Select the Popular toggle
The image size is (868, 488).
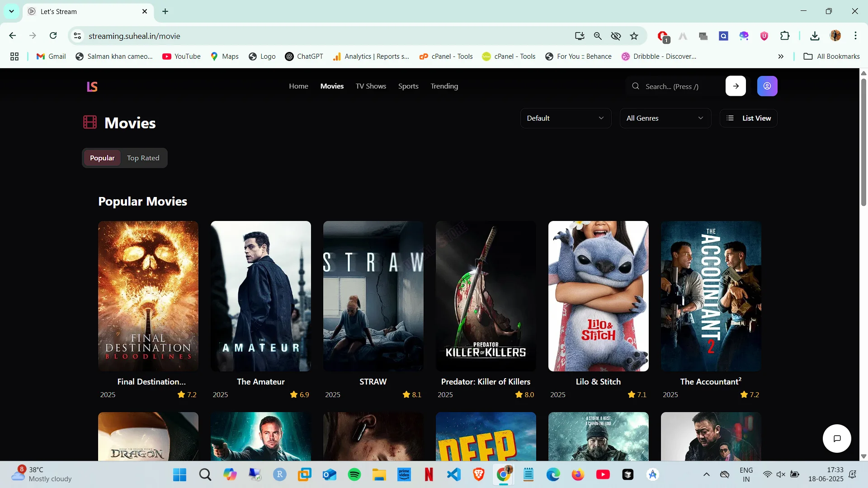(102, 158)
